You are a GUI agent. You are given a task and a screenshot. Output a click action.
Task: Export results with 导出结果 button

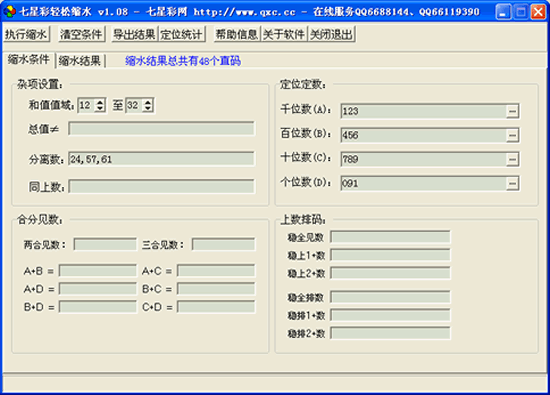(x=134, y=34)
